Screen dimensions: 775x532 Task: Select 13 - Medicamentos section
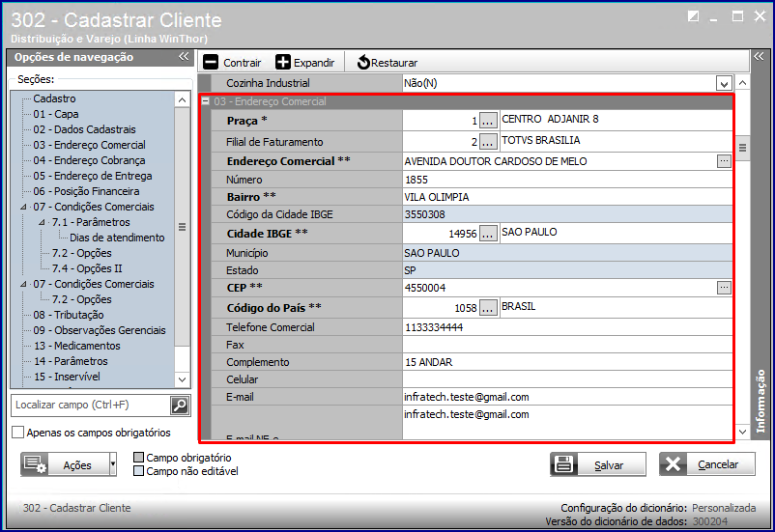click(77, 346)
